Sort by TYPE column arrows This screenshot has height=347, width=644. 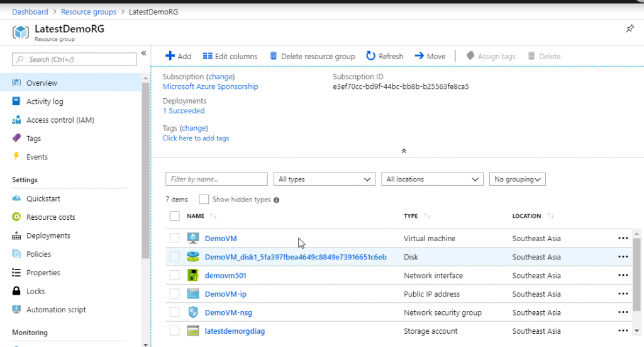(427, 216)
